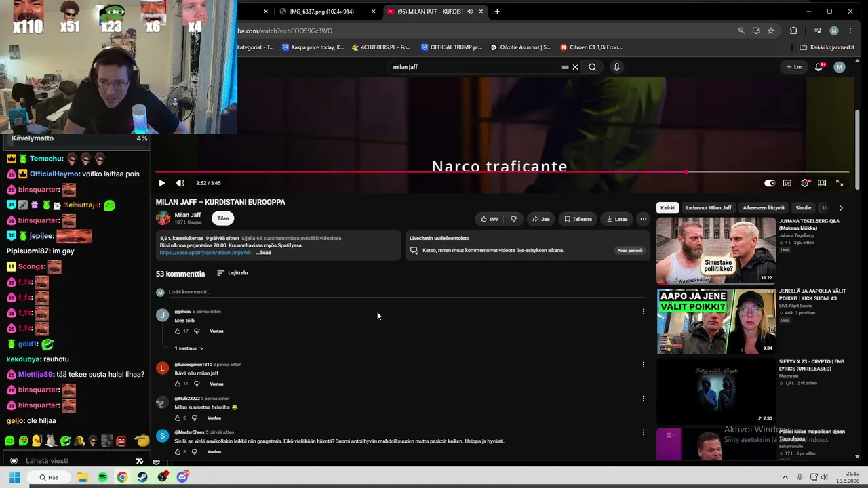Open options menu for Mee töihi comment
This screenshot has height=488, width=868.
(x=643, y=312)
